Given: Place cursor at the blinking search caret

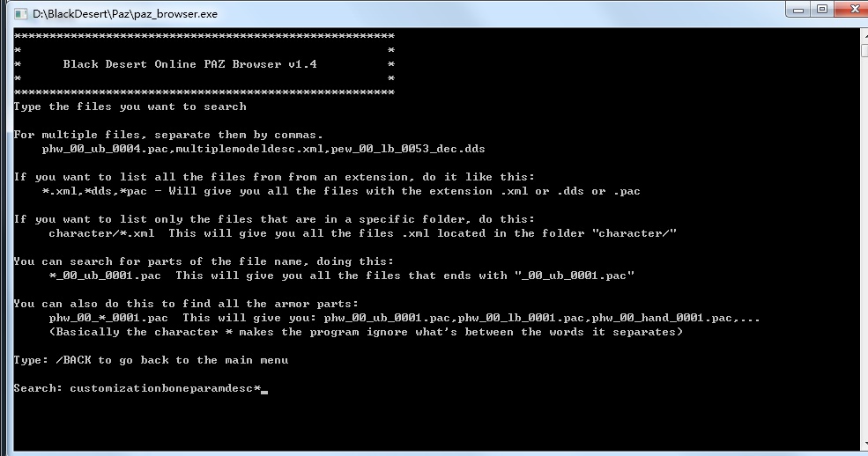Looking at the screenshot, I should tap(264, 389).
